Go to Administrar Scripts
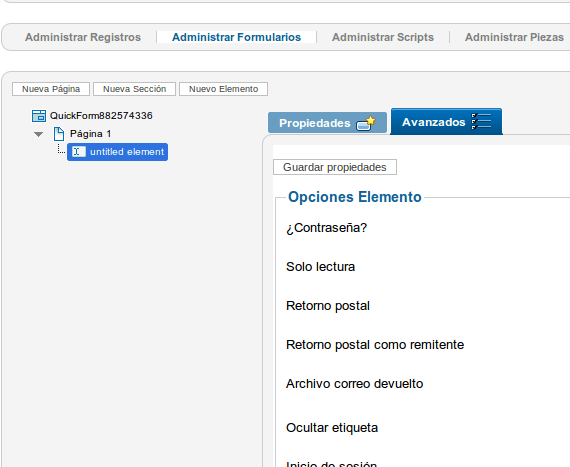This screenshot has width=570, height=467. coord(383,37)
